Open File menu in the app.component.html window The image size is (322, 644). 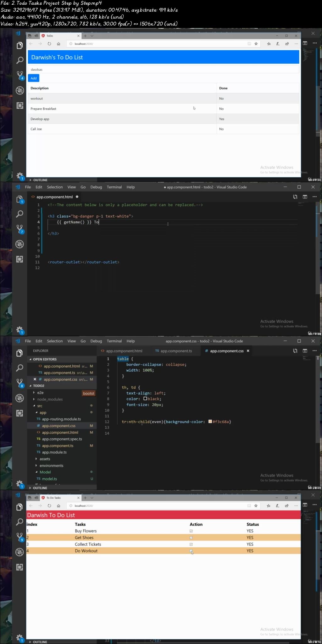pos(28,187)
